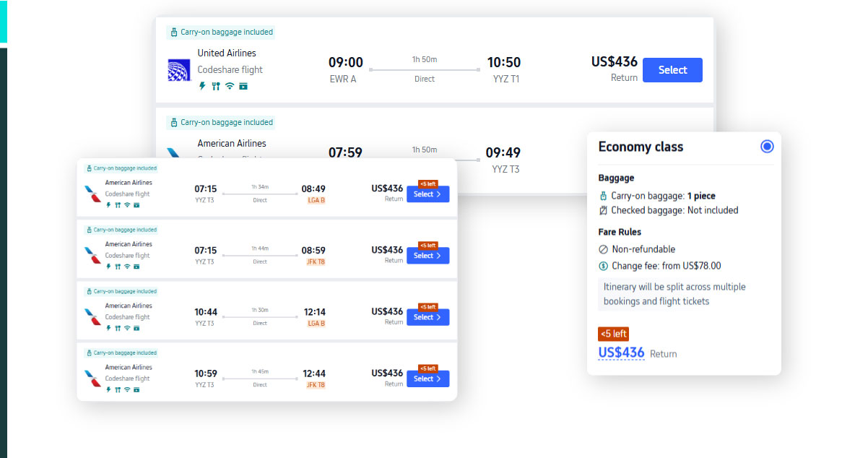Viewport: 868px width, 458px height.
Task: Click the United Airlines logo
Action: [x=178, y=70]
